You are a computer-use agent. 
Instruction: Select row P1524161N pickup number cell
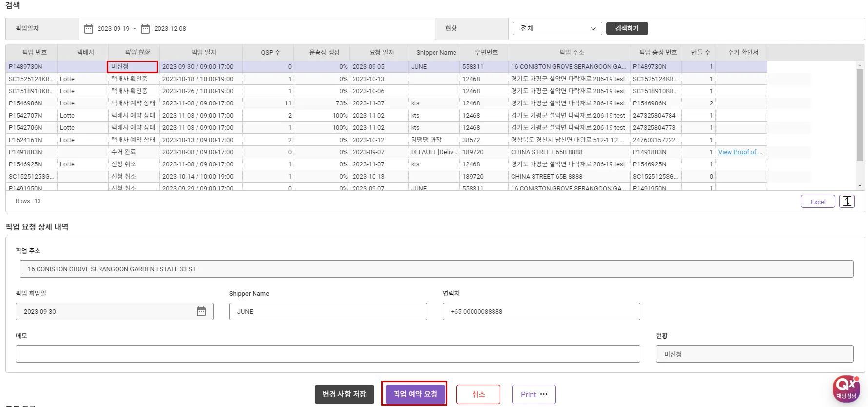point(32,140)
